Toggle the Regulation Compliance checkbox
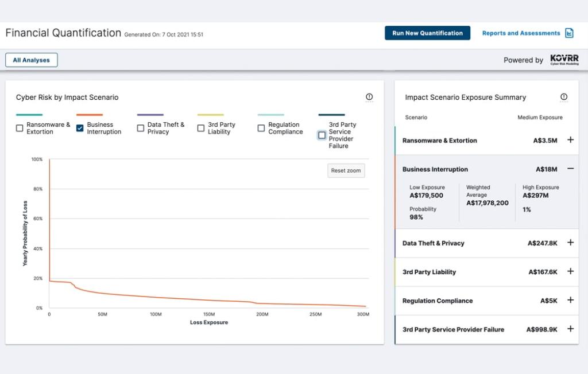Image resolution: width=588 pixels, height=374 pixels. 261,128
